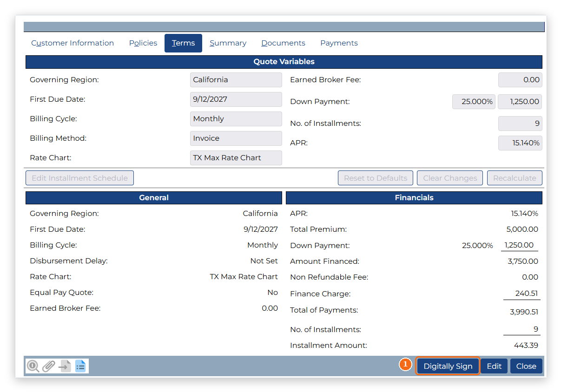Click the magnifier inspect icon
The image size is (561, 392).
pos(33,366)
